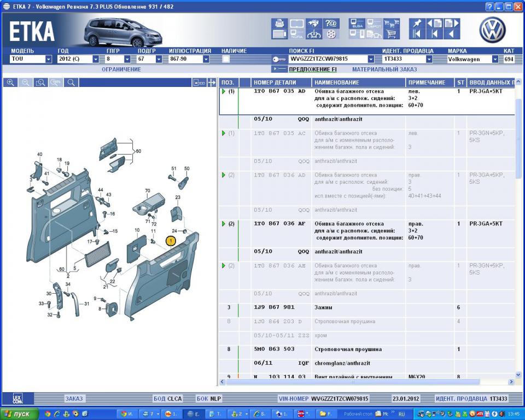Click the date 23.01.2012 in status bar
Viewport: 525px width, 420px height.
pos(405,399)
